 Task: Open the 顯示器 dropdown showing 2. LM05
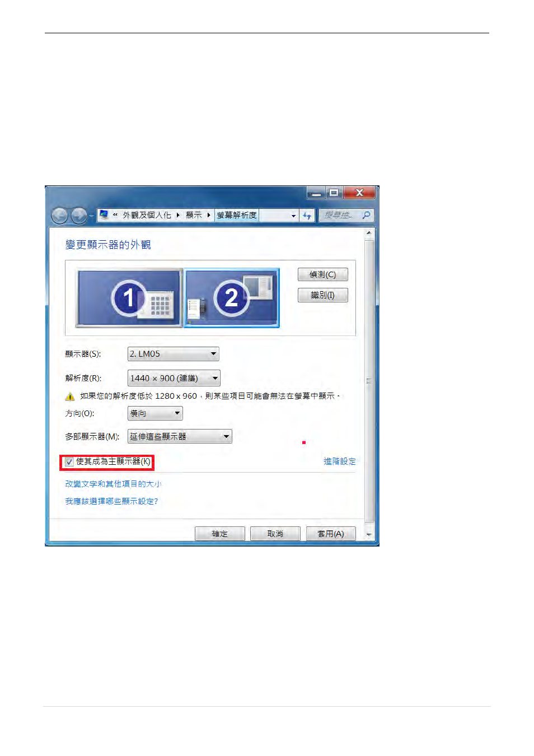click(174, 354)
